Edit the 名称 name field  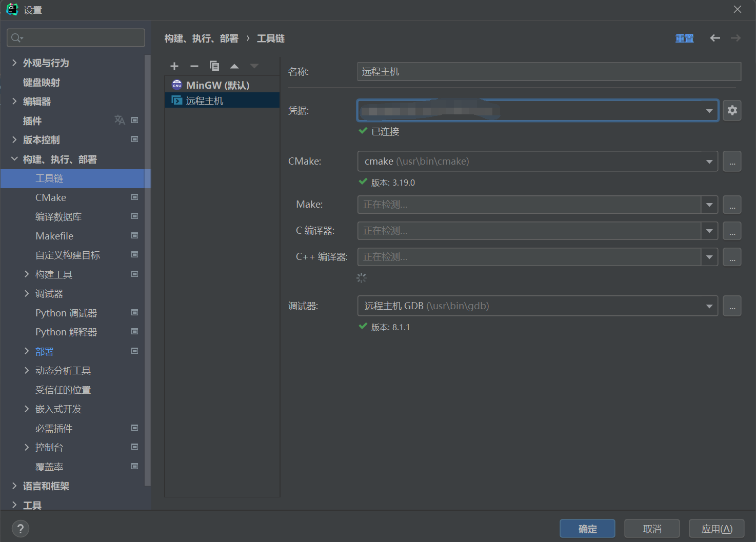pos(549,72)
